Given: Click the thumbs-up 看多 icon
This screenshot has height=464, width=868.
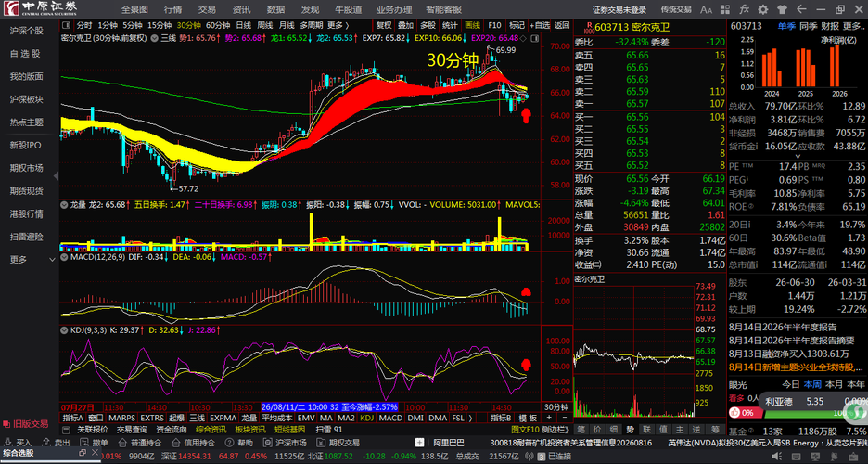Looking at the screenshot, I should point(734,413).
